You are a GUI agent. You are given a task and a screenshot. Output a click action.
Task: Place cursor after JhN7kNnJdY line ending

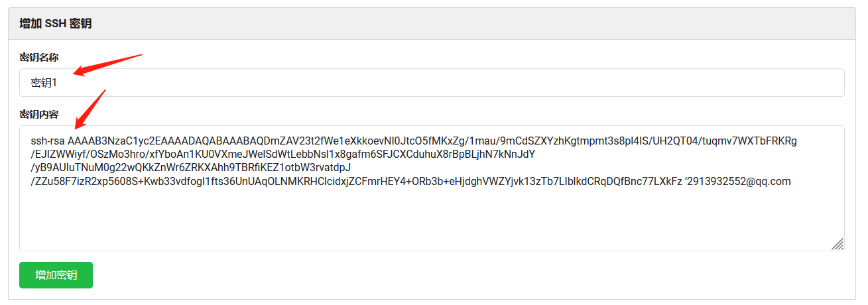(535, 154)
